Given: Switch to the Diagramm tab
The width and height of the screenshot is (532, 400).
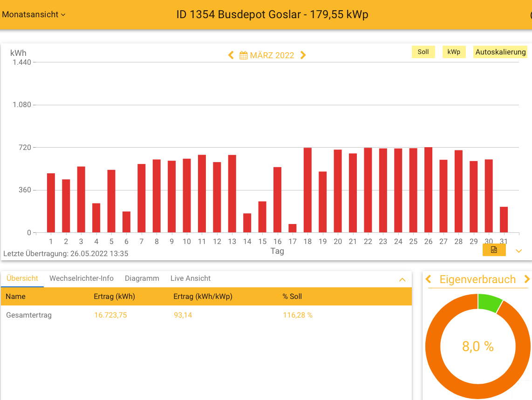Looking at the screenshot, I should point(142,278).
